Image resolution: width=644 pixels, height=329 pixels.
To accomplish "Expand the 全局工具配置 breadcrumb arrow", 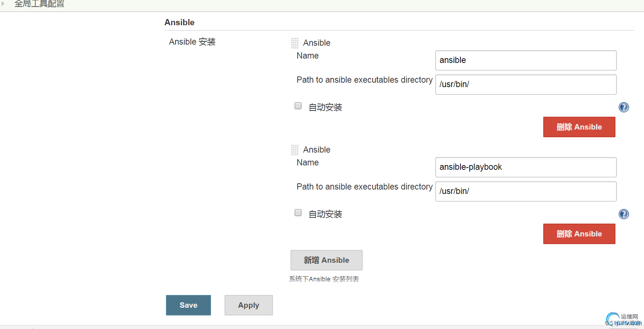I will click(3, 3).
